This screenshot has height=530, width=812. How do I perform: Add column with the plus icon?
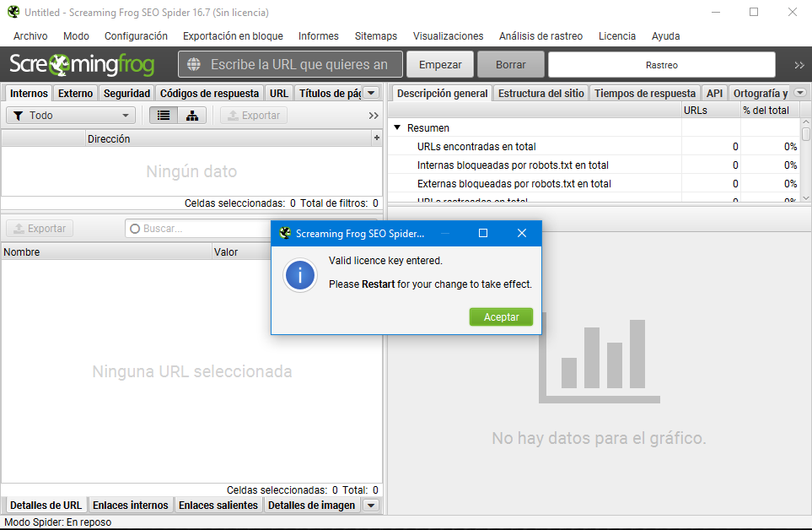point(376,138)
